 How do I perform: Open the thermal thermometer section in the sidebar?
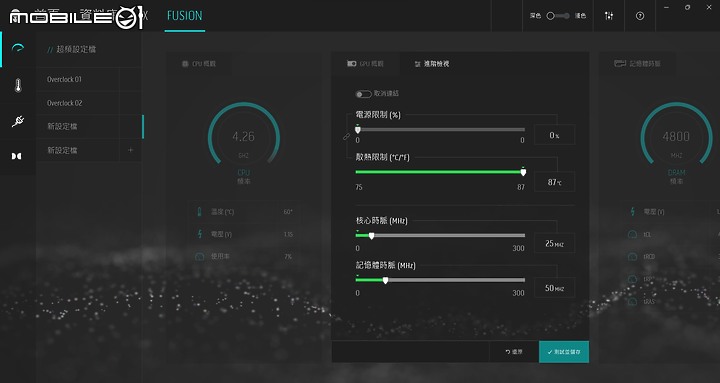point(18,85)
